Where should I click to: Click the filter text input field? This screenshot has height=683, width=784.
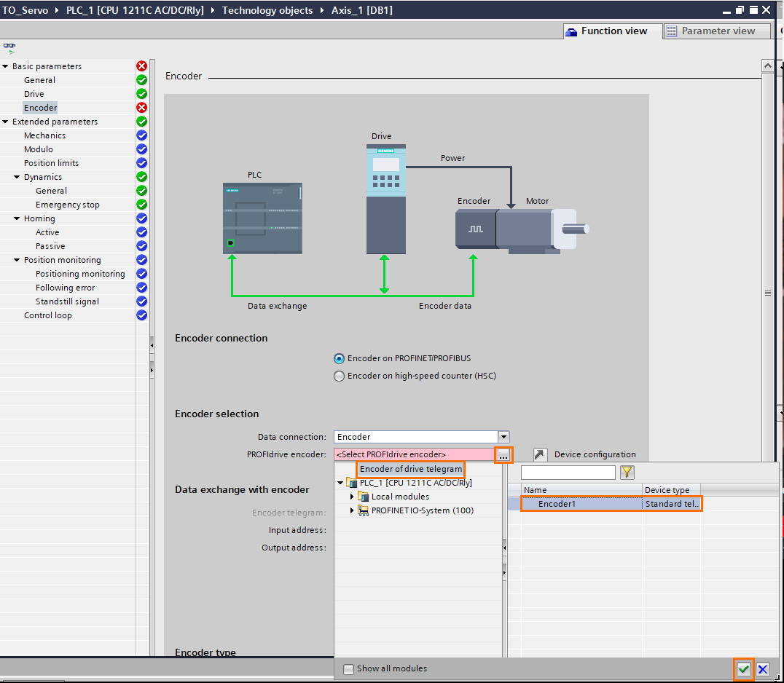568,472
